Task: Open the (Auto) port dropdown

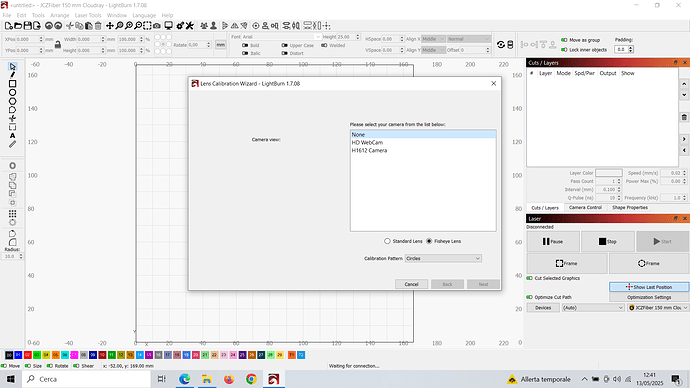Action: pos(593,307)
